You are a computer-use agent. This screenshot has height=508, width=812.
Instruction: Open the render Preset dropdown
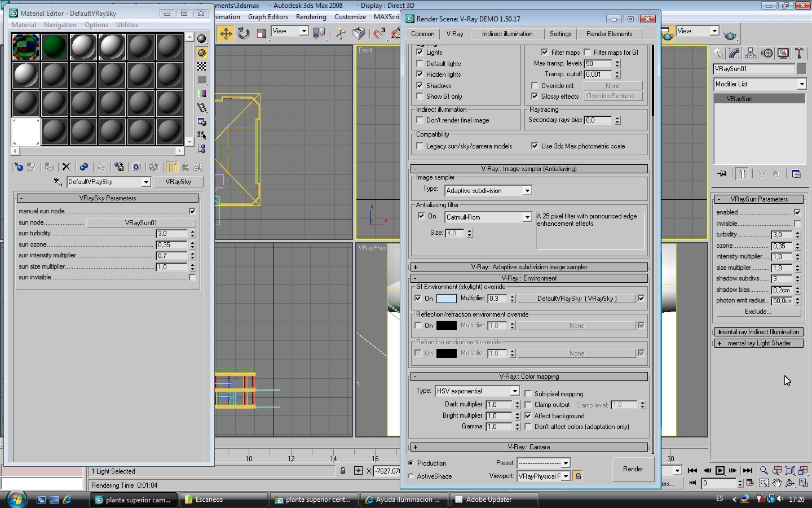click(x=544, y=463)
